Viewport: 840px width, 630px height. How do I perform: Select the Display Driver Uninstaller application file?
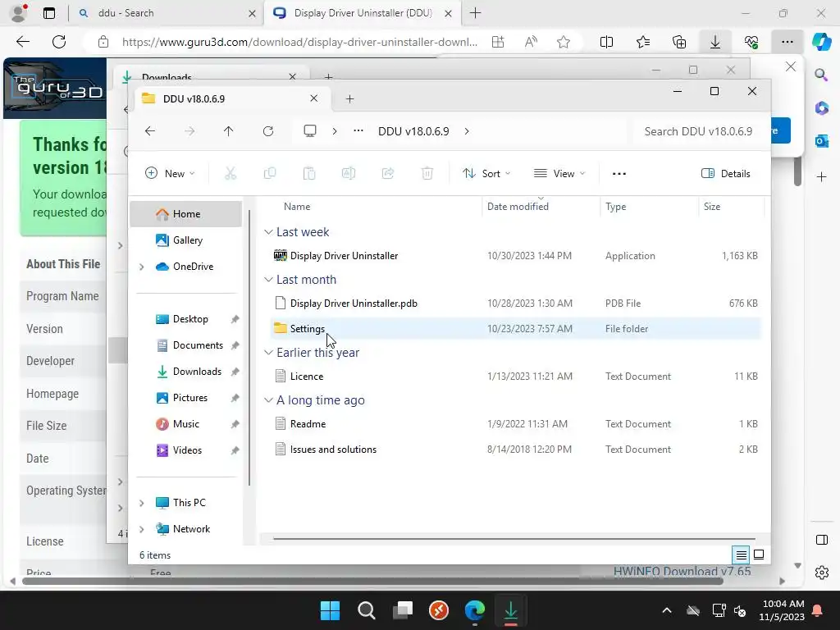coord(515,256)
